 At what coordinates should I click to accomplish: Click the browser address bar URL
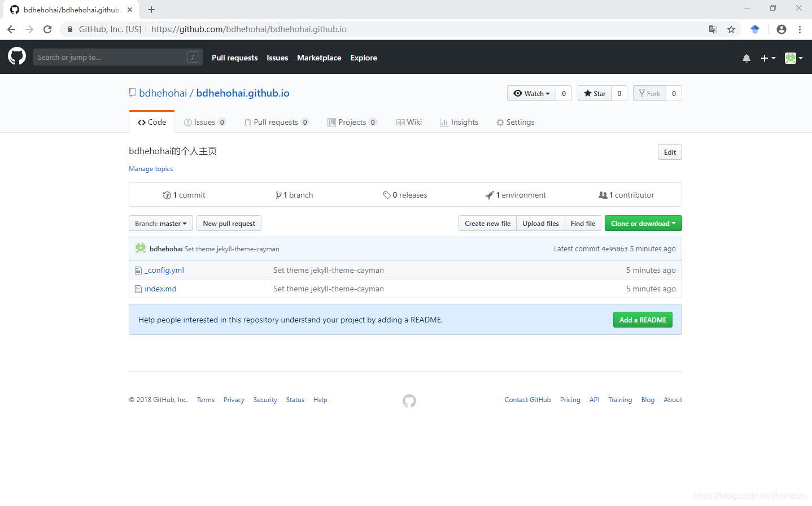[x=249, y=29]
